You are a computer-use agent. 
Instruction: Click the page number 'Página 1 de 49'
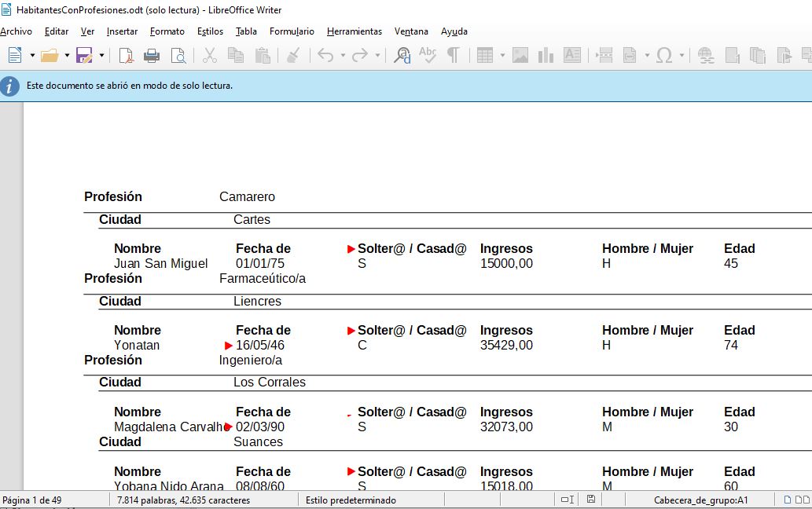point(32,500)
